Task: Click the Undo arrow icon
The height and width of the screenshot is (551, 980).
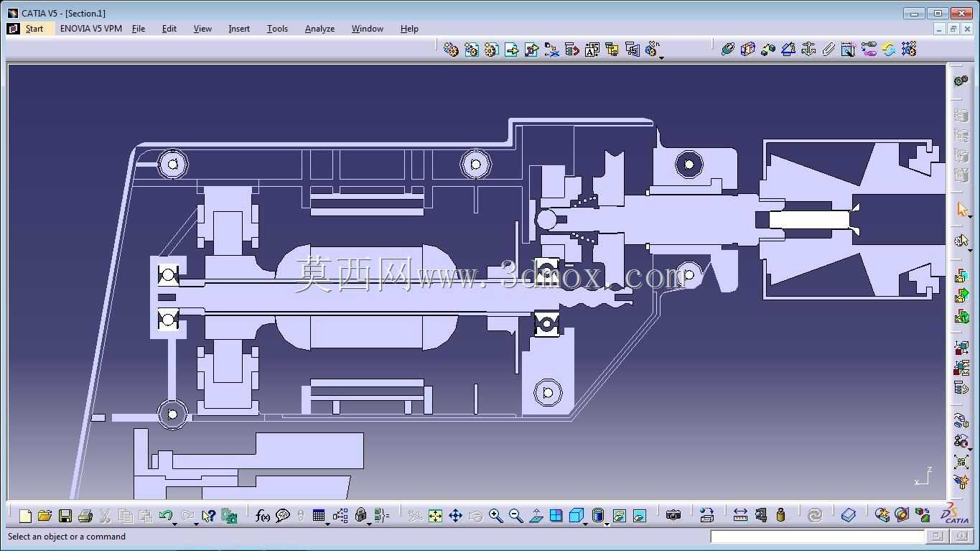Action: pyautogui.click(x=165, y=516)
